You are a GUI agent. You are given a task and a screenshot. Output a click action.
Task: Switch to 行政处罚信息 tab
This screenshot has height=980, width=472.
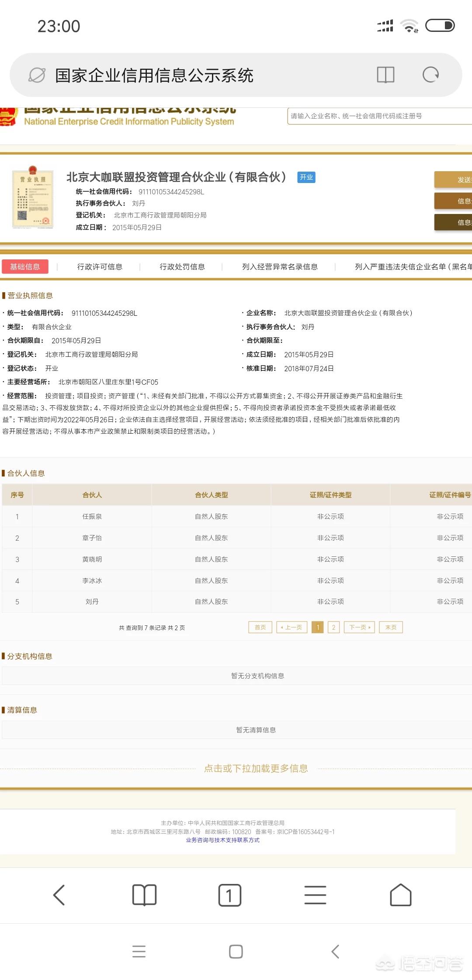[x=182, y=267]
